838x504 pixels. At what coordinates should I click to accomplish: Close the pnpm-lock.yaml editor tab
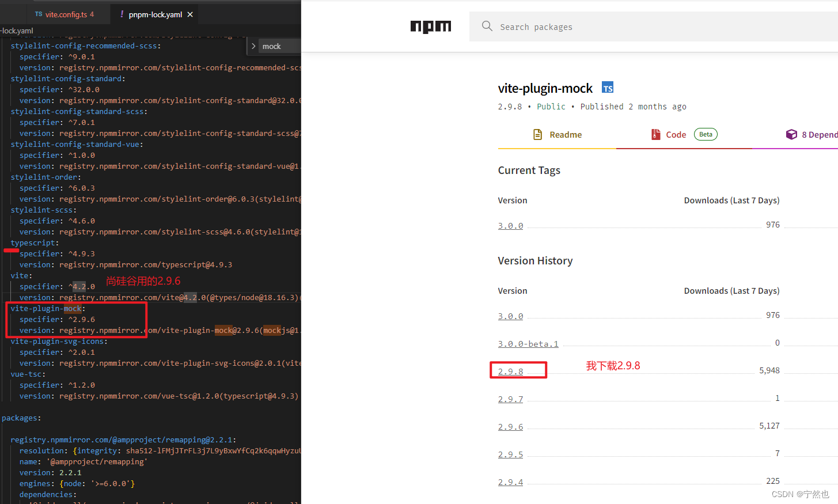coord(190,14)
